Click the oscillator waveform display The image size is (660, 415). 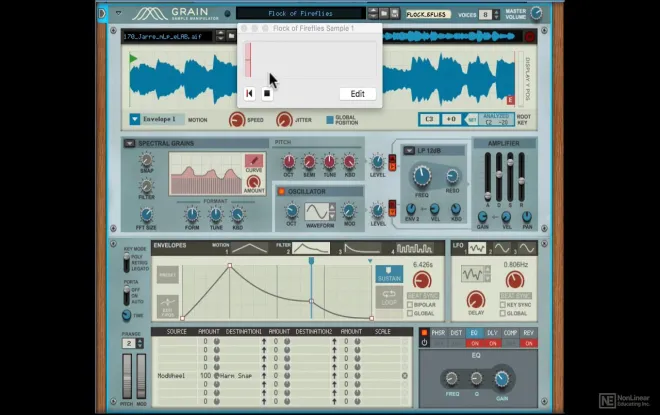(317, 212)
